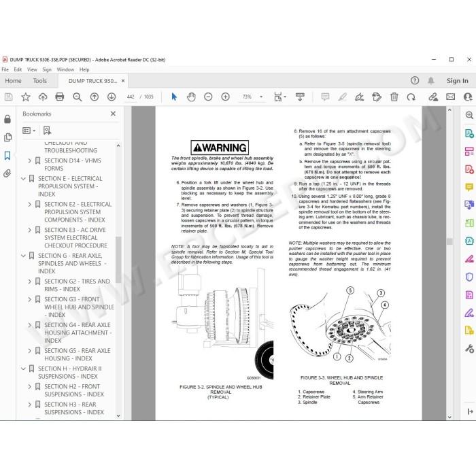Click the security lock panel icon
476x476 pixels.
pos(7,119)
